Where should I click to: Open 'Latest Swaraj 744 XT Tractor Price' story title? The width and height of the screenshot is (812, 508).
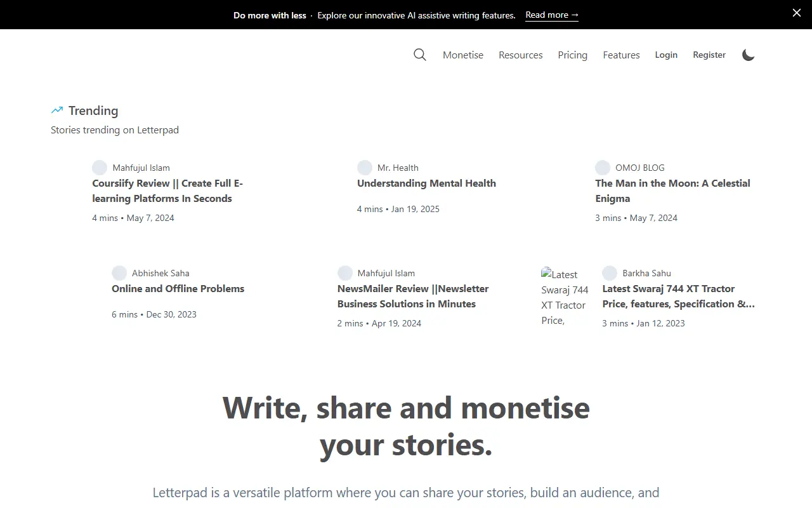point(679,297)
